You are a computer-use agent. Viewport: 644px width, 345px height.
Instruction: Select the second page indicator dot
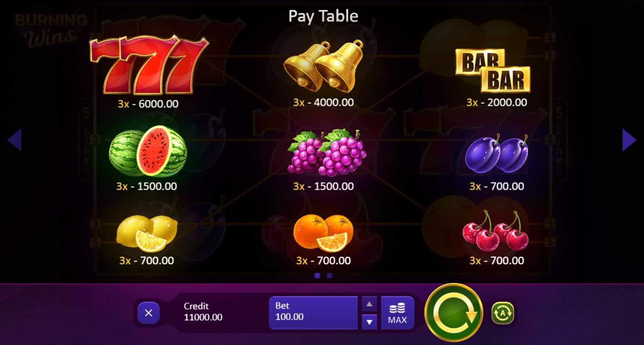329,275
